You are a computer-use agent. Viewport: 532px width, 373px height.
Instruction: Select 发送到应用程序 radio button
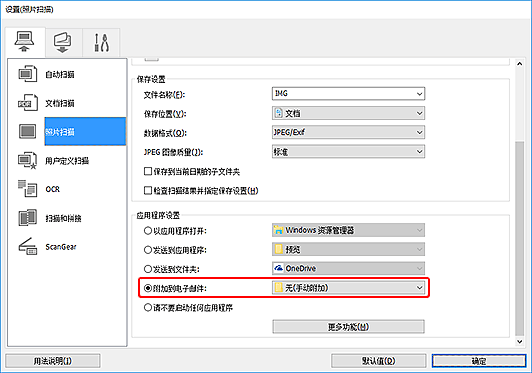pyautogui.click(x=148, y=250)
